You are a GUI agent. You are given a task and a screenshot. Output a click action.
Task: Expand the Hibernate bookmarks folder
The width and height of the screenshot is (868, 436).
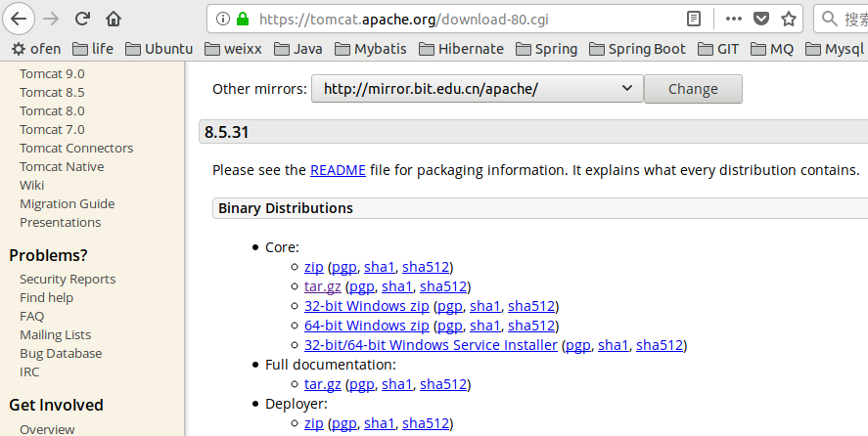pyautogui.click(x=460, y=49)
